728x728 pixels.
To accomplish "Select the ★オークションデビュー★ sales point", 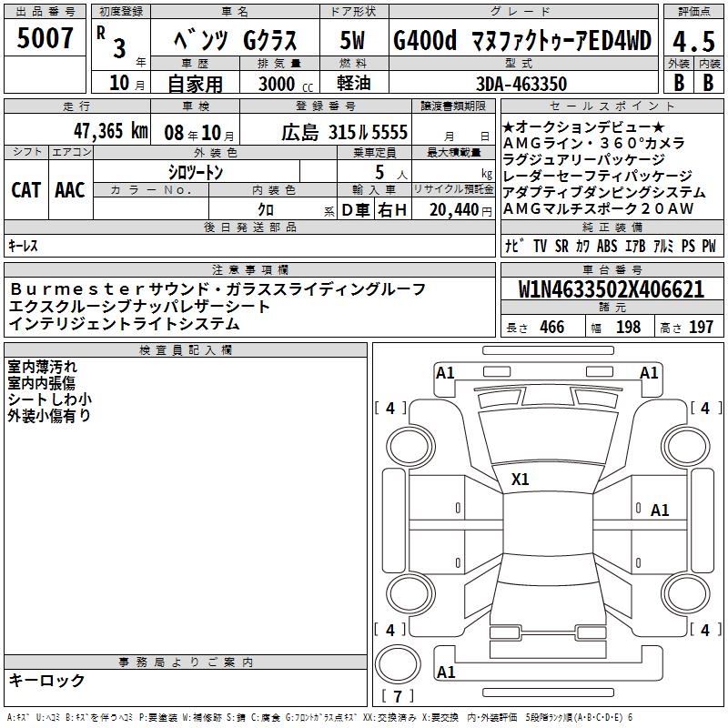I will [x=583, y=126].
